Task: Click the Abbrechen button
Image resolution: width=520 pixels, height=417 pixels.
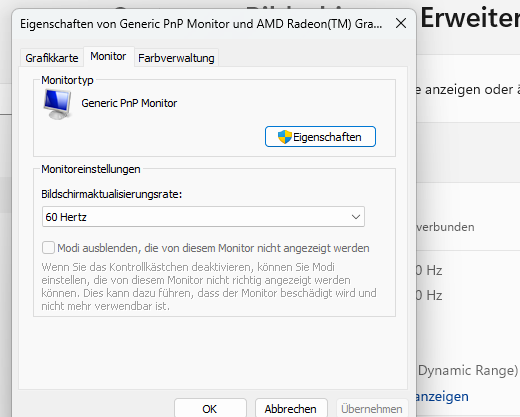Action: (x=291, y=408)
